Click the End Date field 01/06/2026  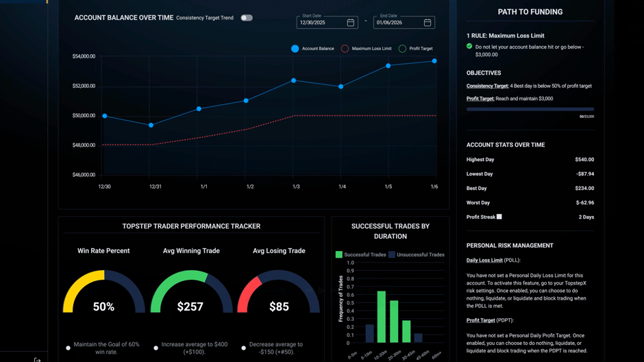[x=404, y=22]
